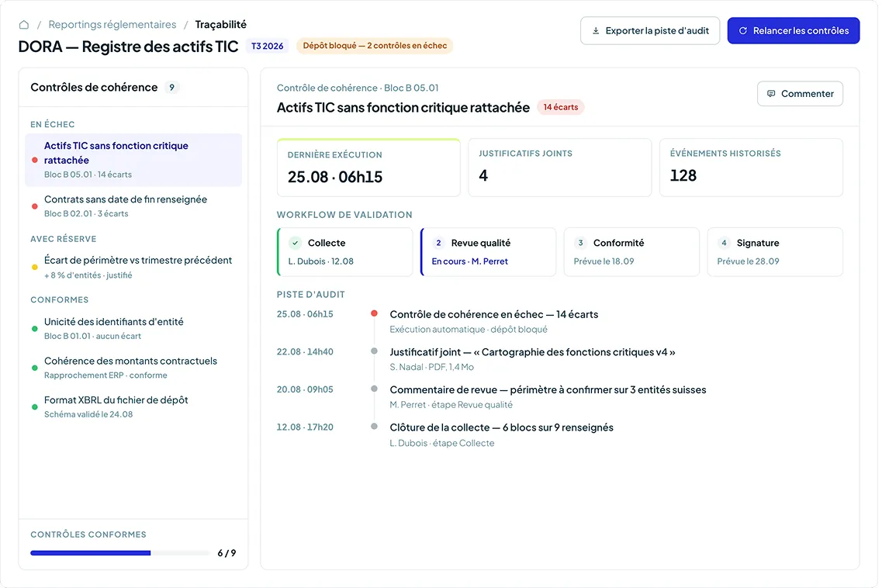This screenshot has width=882, height=588.
Task: Click red timeline marker for 25.08 event
Action: (x=374, y=313)
